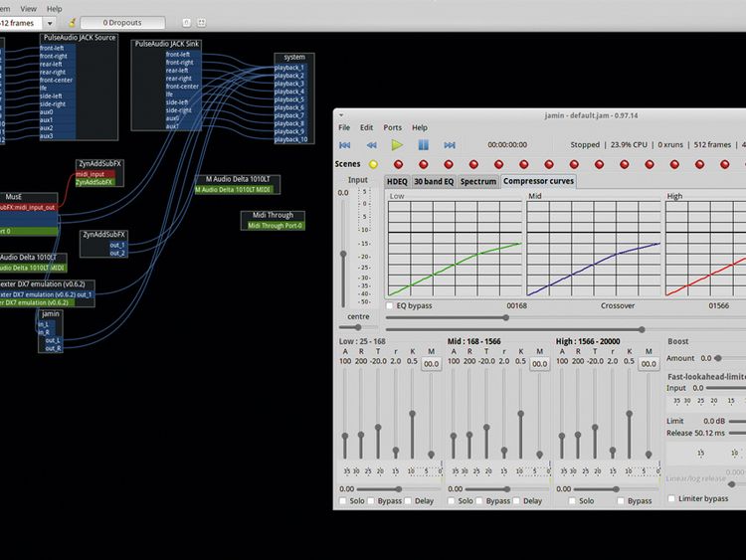
Task: Open the jamin window menu arrow in its title bar
Action: pyautogui.click(x=341, y=115)
